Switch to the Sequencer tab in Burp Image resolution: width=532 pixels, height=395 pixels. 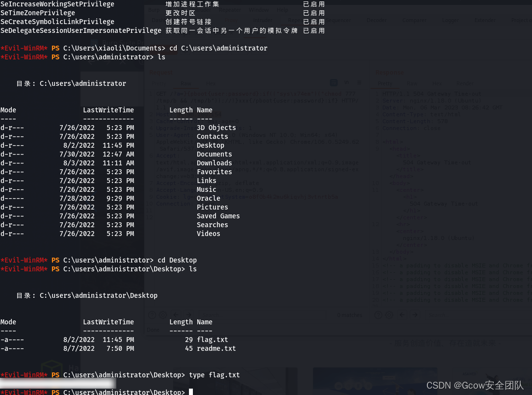coord(338,20)
